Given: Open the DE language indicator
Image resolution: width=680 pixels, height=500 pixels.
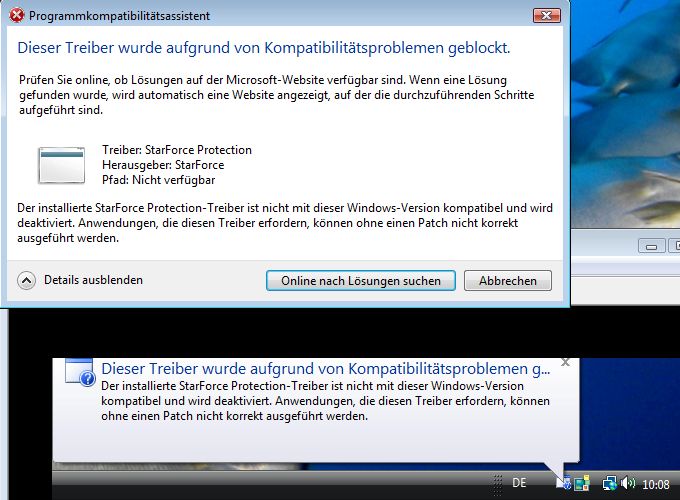Looking at the screenshot, I should [519, 483].
